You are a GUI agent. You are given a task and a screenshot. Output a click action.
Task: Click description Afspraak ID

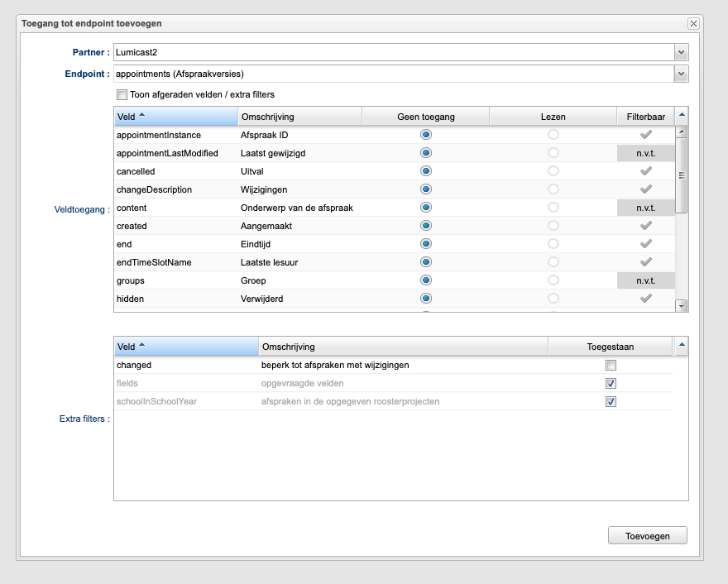click(x=264, y=135)
